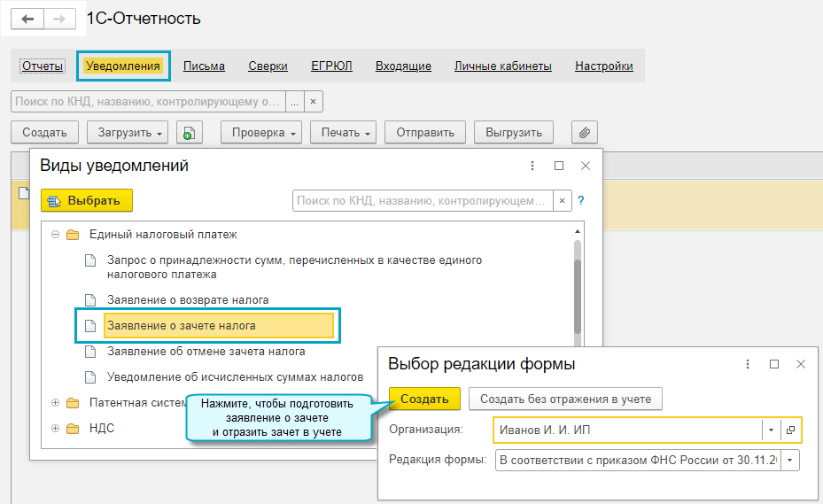Viewport: 823px width, 504px height.
Task: Click the yellow Создать button in the form dialog
Action: 424,399
